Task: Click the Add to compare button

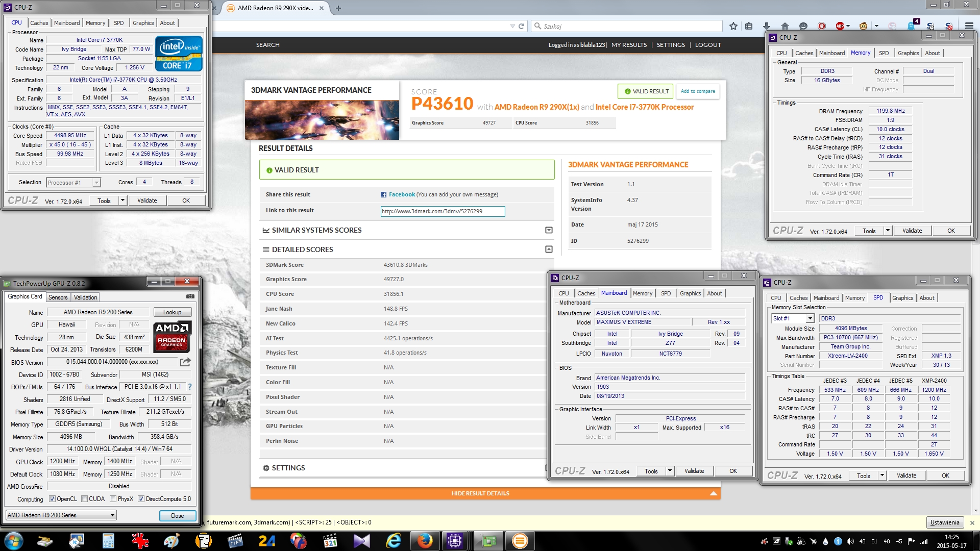Action: 698,91
